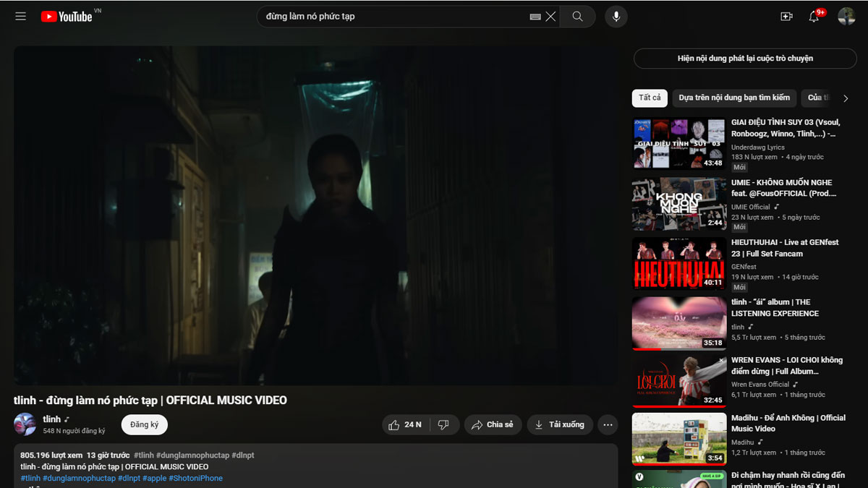Select the Tất cả filter chip
Screen dimensions: 868x488
(x=650, y=98)
